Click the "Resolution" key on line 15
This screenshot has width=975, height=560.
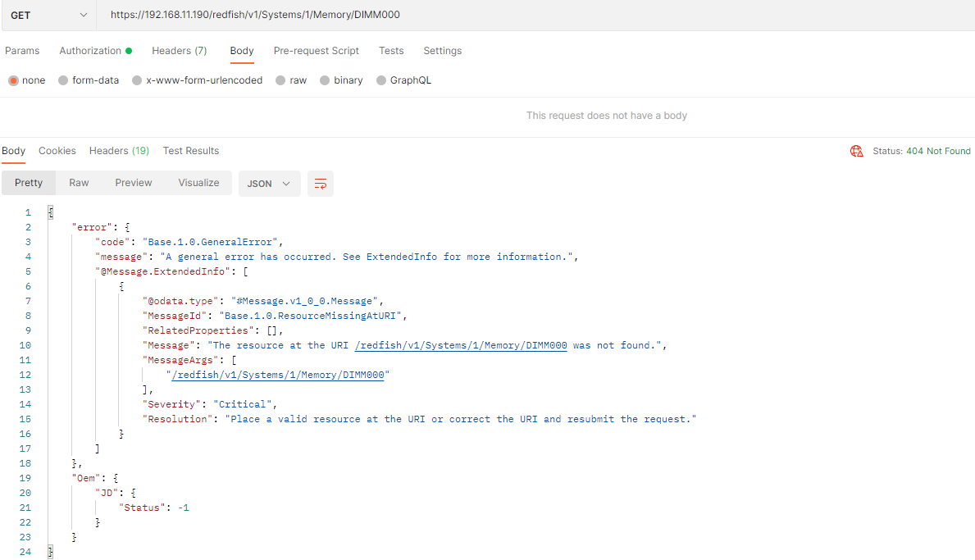tap(177, 419)
